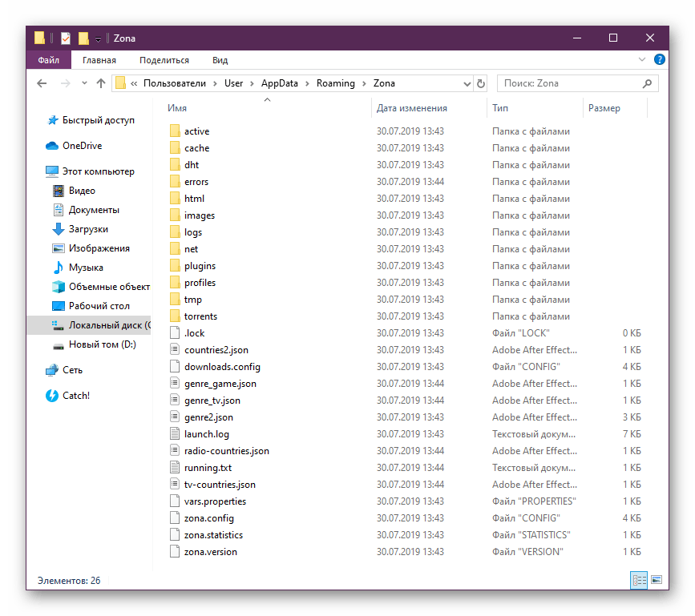This screenshot has width=695, height=616.
Task: Refresh the current folder view
Action: [x=481, y=83]
